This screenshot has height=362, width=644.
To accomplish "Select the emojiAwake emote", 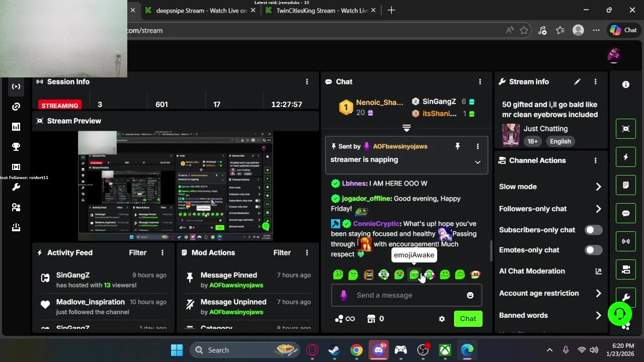I will [x=414, y=275].
